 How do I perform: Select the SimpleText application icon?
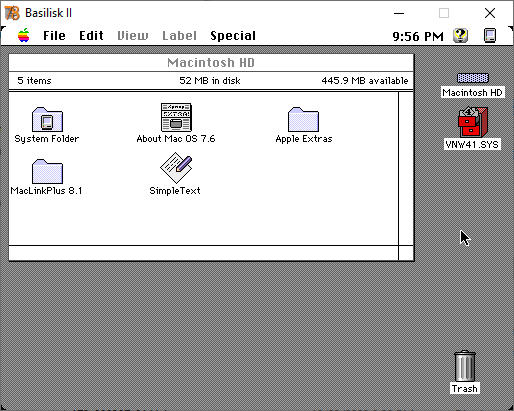click(x=176, y=168)
